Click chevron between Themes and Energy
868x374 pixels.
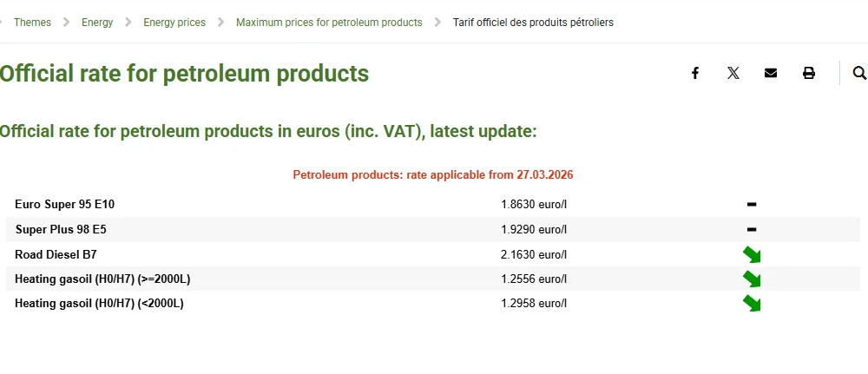tap(67, 23)
